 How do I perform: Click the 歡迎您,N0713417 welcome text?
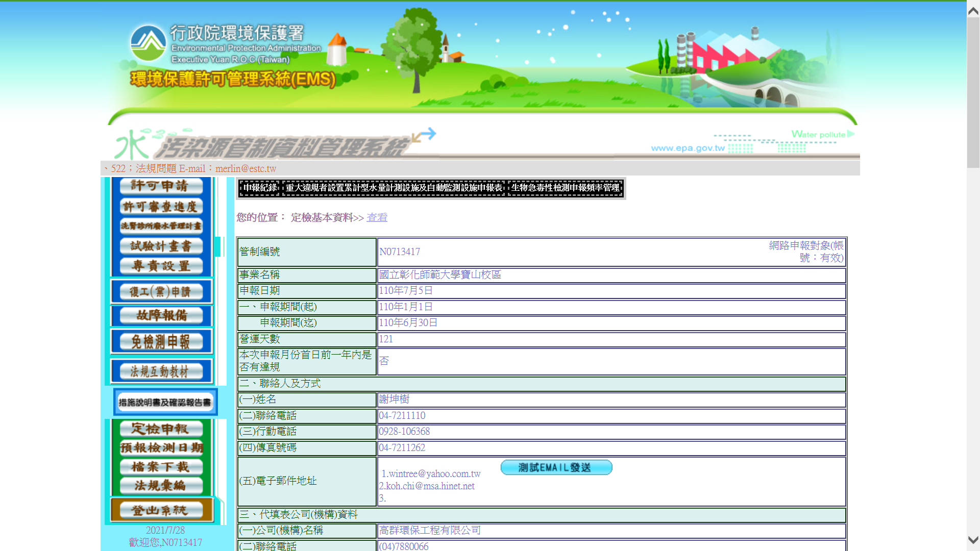165,543
